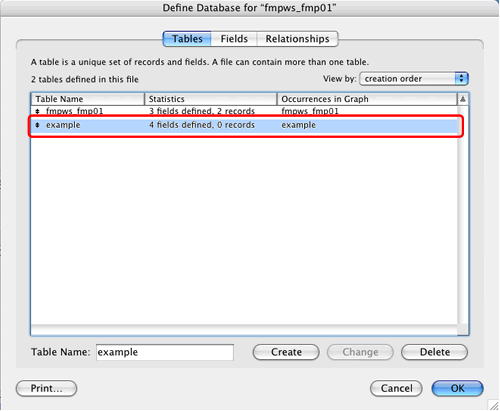This screenshot has height=411, width=500.
Task: Click the 'fmpws_fmp01' occurrence in graph cell
Action: click(310, 111)
